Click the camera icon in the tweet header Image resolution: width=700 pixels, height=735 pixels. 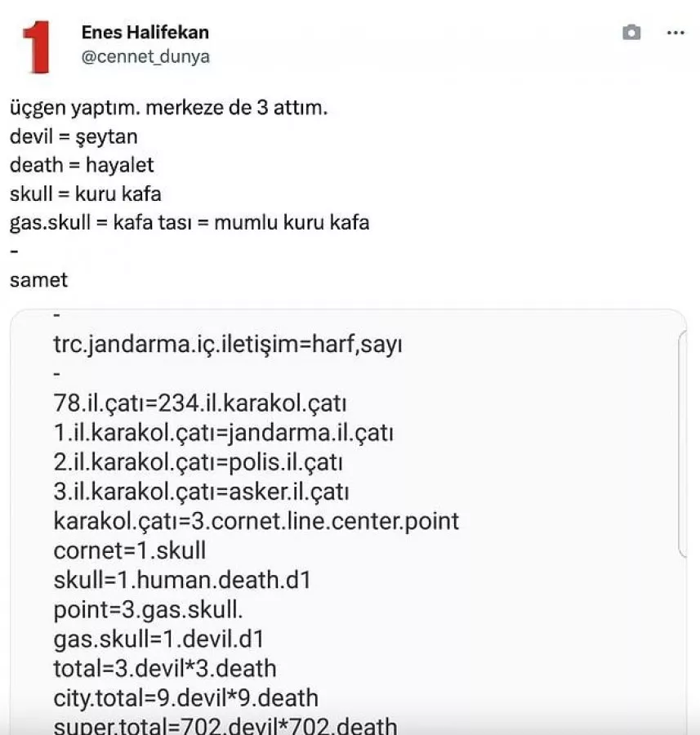coord(631,33)
